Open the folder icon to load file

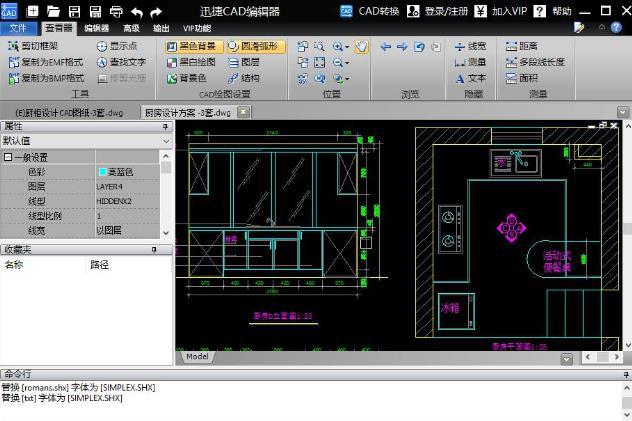click(x=53, y=11)
